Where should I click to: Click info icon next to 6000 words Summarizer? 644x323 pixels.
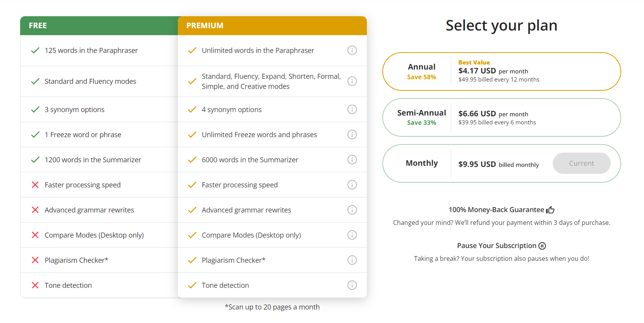(x=352, y=160)
